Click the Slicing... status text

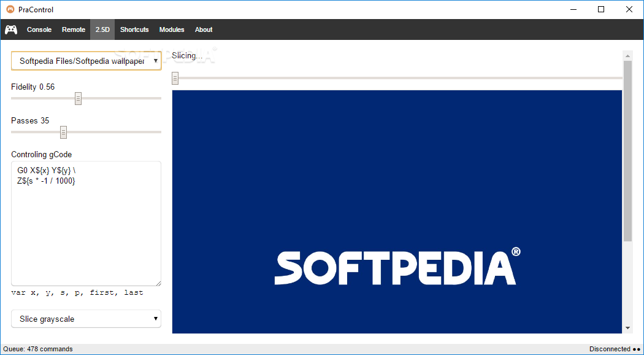click(x=187, y=55)
